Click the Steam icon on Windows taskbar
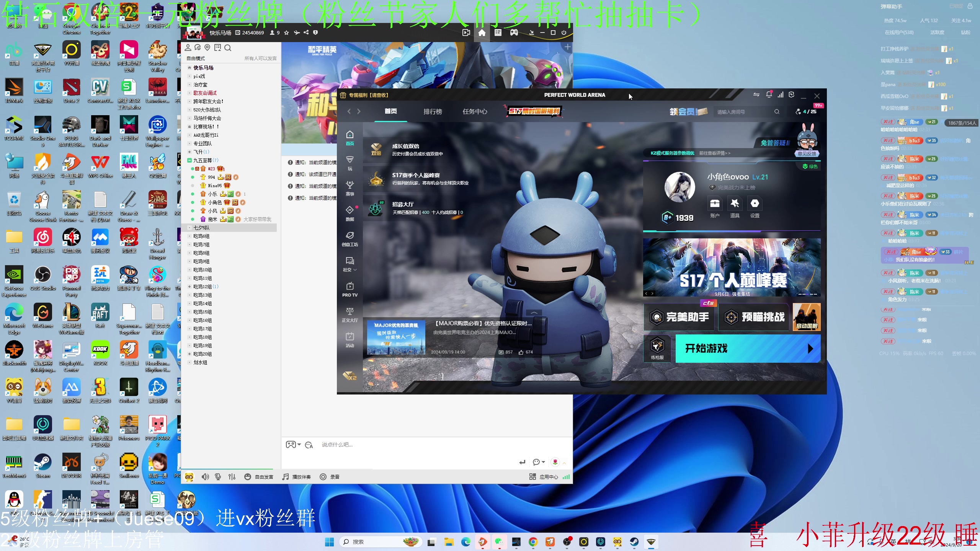980x551 pixels. pyautogui.click(x=634, y=541)
